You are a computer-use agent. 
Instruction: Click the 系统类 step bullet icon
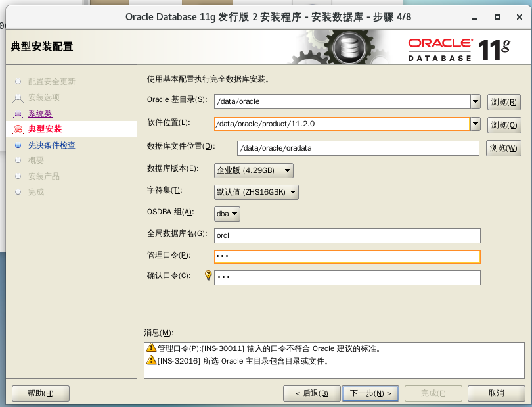click(18, 114)
